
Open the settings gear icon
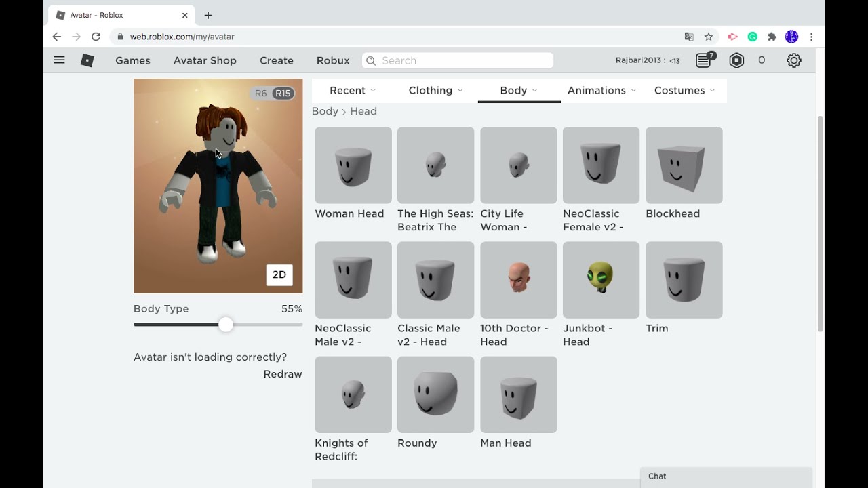[794, 60]
